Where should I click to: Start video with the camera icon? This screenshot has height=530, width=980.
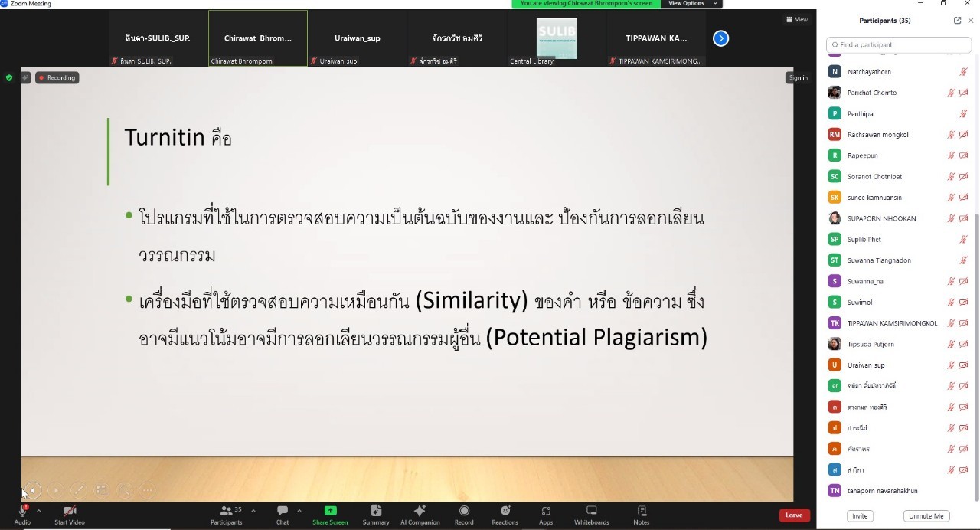[70, 511]
